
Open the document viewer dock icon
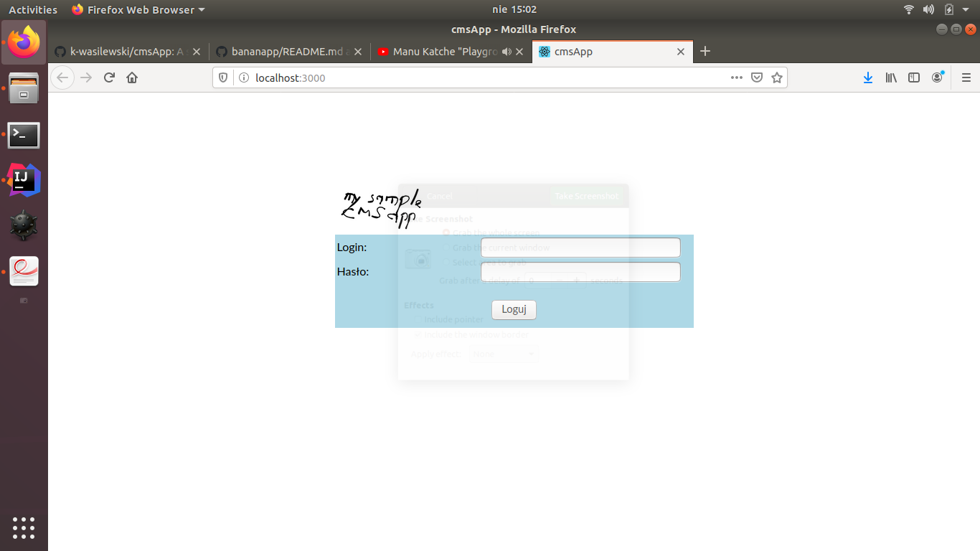pyautogui.click(x=24, y=271)
